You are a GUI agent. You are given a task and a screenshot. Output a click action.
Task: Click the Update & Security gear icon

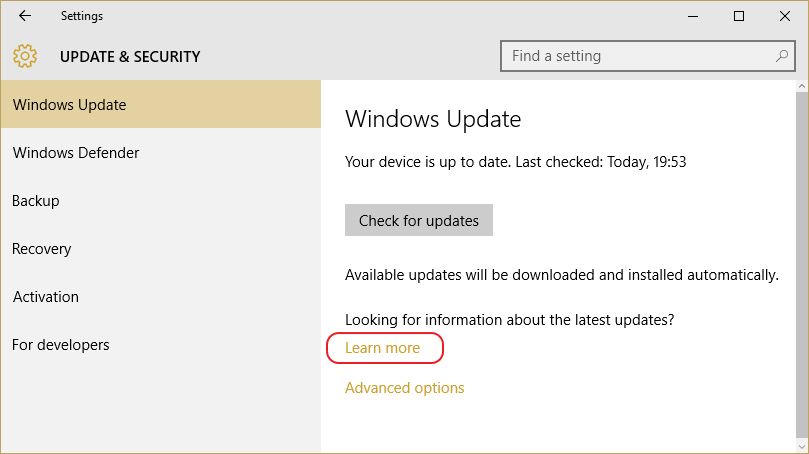[x=25, y=56]
